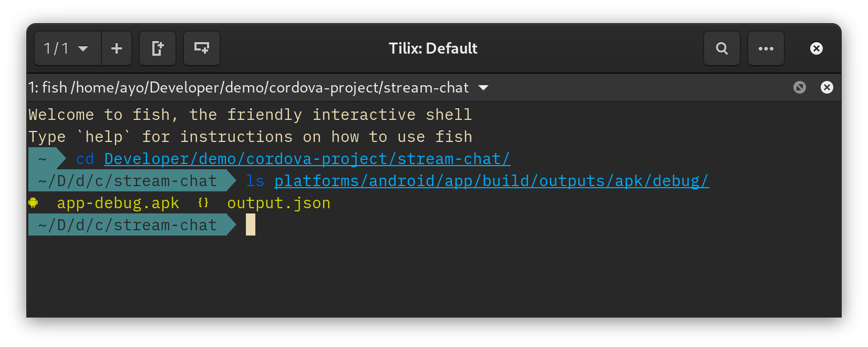Add terminal right split icon
868x347 pixels.
coord(158,48)
